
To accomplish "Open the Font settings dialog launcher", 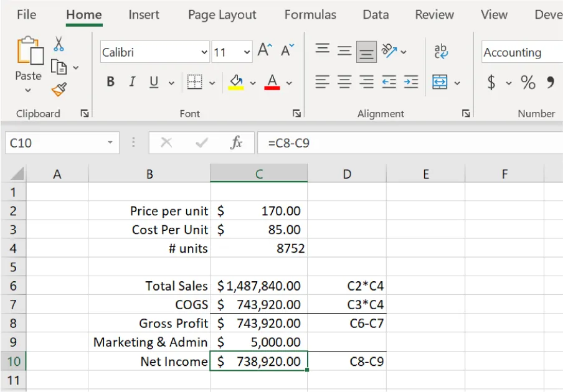I will point(297,113).
